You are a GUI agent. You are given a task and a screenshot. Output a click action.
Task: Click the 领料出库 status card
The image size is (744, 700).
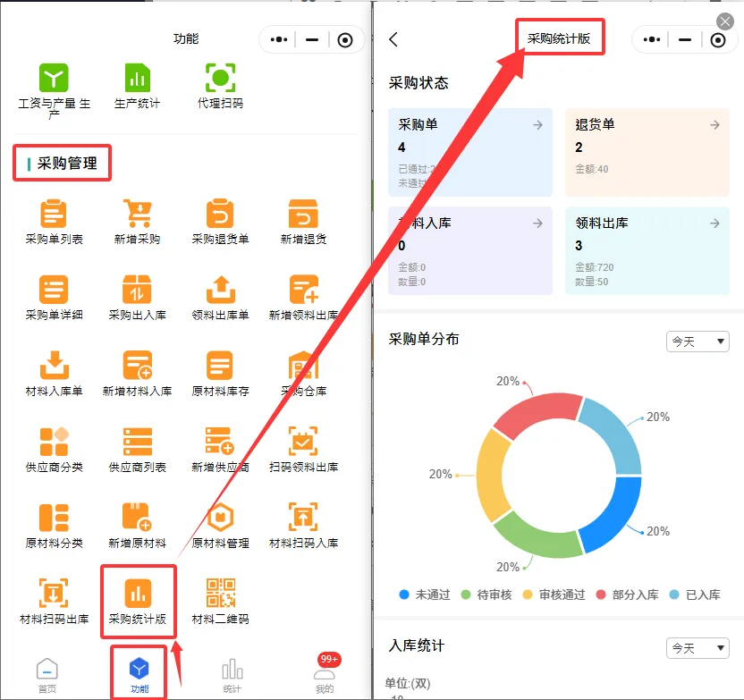[647, 251]
